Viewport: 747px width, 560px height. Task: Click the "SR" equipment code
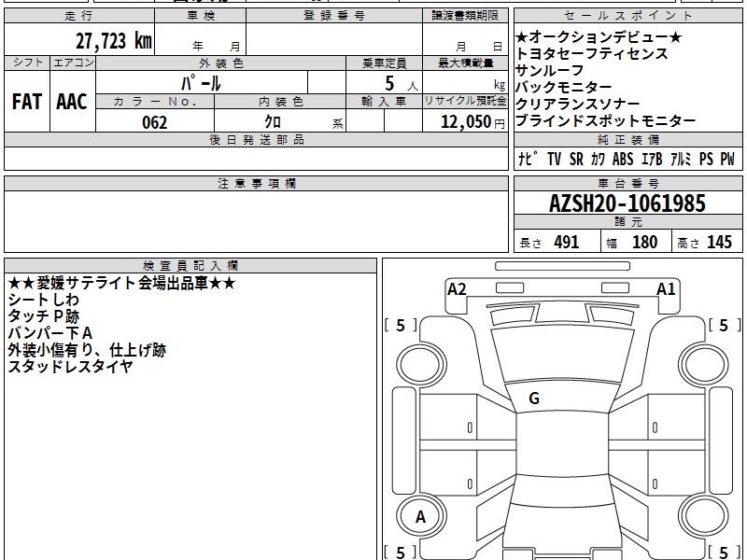576,159
